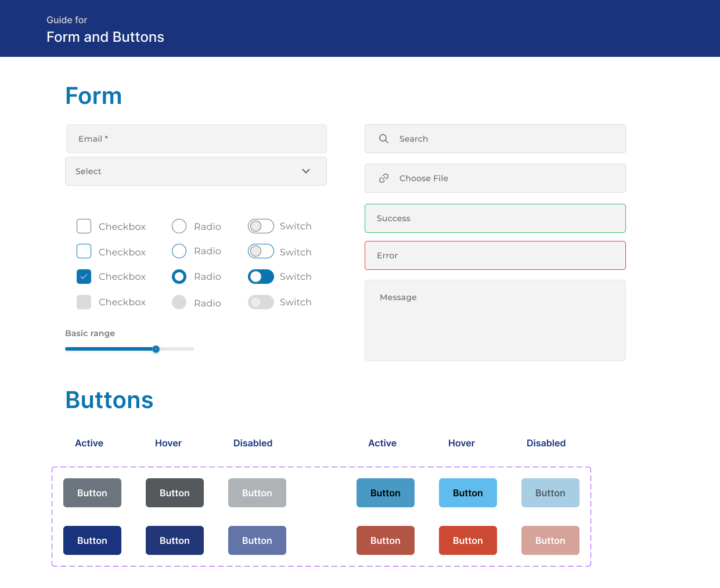The height and width of the screenshot is (588, 720).
Task: Check the blue-outlined empty Checkbox
Action: point(84,251)
